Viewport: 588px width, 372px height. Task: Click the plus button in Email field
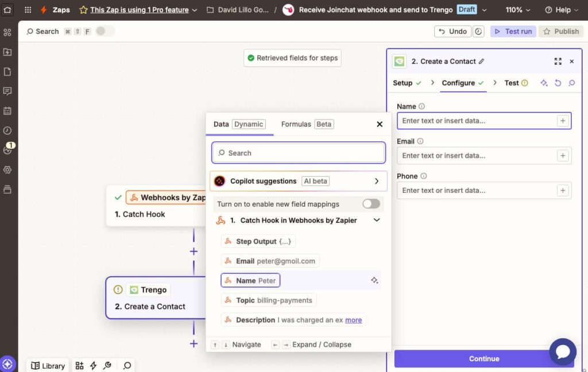[x=563, y=156]
